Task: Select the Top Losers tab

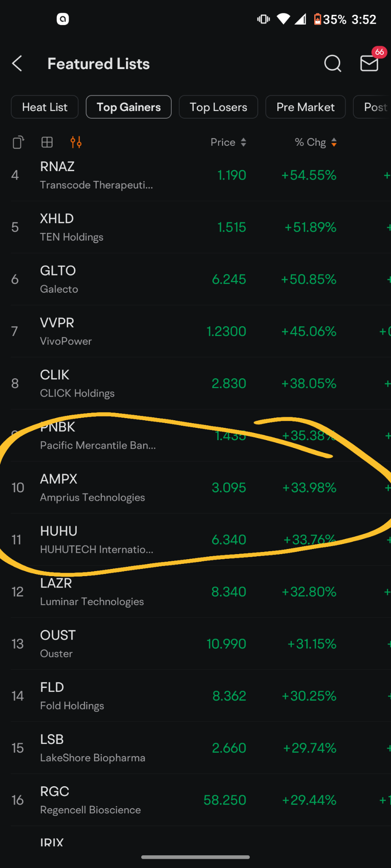Action: pyautogui.click(x=218, y=107)
